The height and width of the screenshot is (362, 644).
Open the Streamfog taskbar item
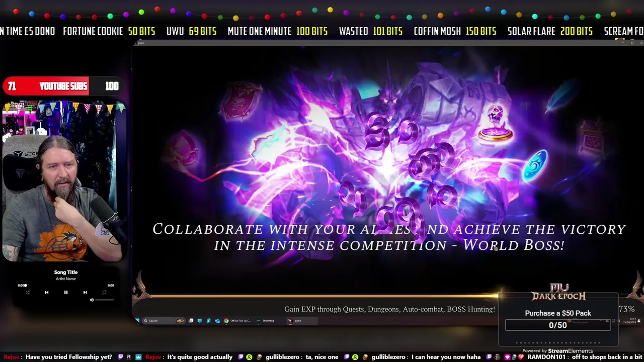click(x=266, y=320)
